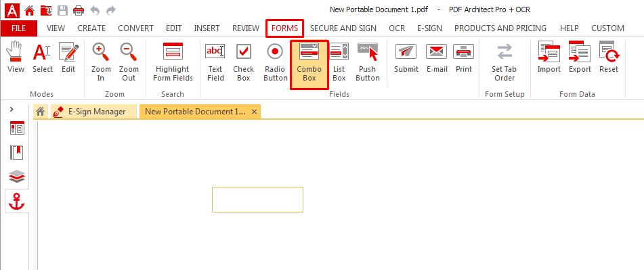Activate the Select text tool

(x=43, y=58)
